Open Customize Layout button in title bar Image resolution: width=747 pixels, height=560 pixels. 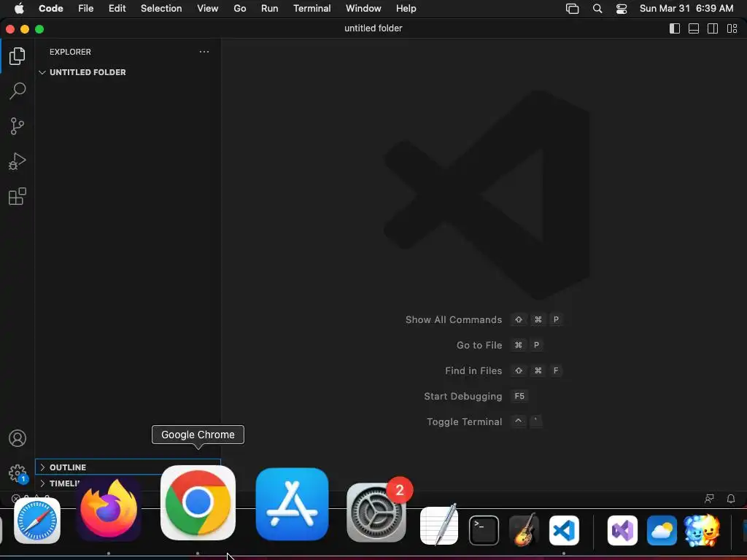(x=732, y=28)
